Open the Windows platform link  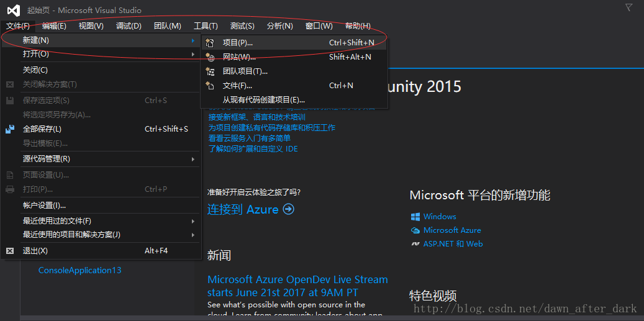(440, 216)
